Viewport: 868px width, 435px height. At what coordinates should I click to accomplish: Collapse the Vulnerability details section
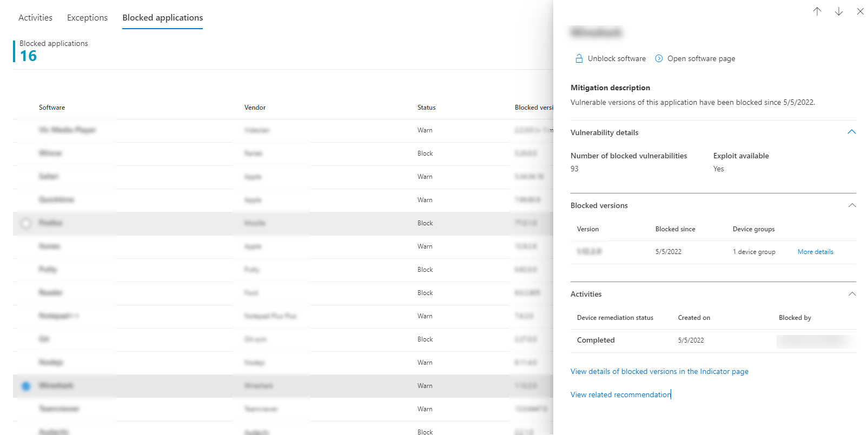click(852, 132)
